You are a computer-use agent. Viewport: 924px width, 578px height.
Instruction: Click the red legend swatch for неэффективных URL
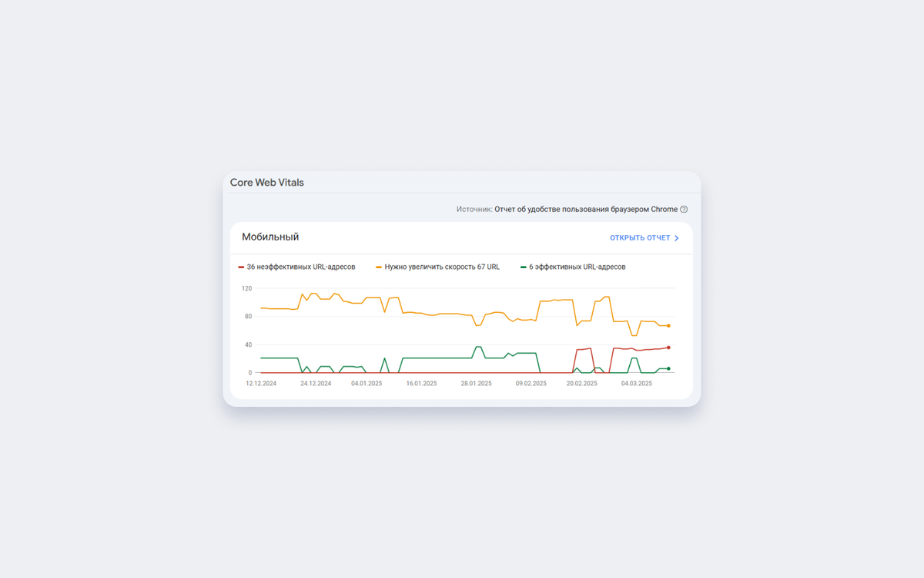[x=241, y=267]
